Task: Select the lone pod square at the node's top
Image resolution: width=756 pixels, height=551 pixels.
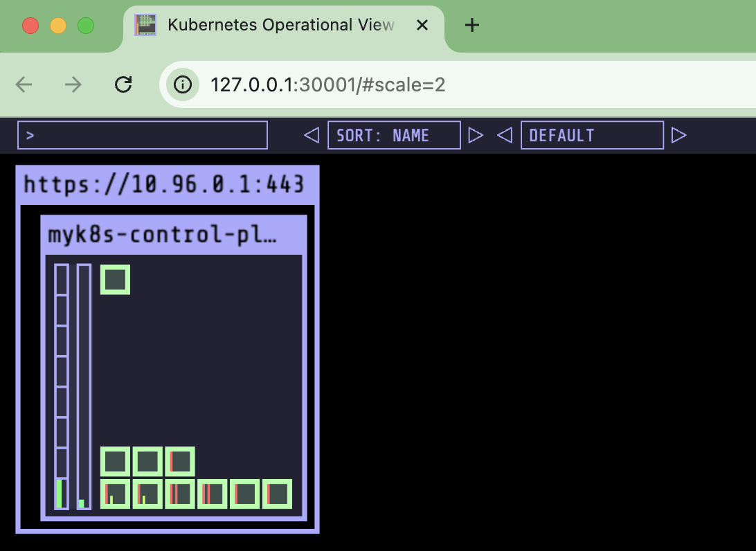Action: 115,280
